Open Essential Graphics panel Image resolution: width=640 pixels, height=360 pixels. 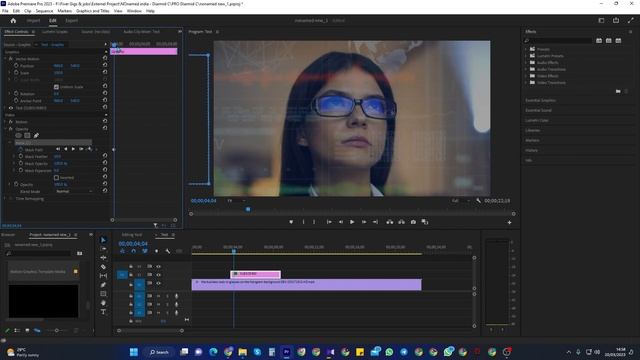540,100
